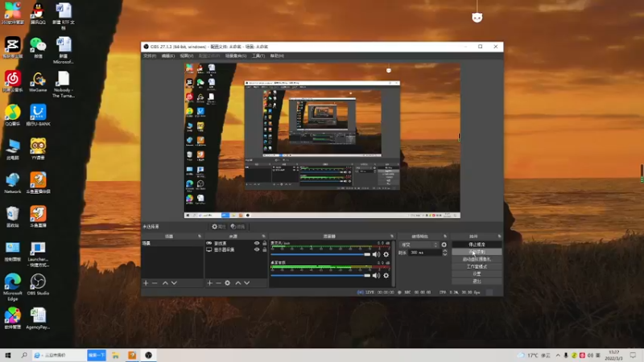
Task: Open File Explorer from taskbar
Action: point(115,356)
